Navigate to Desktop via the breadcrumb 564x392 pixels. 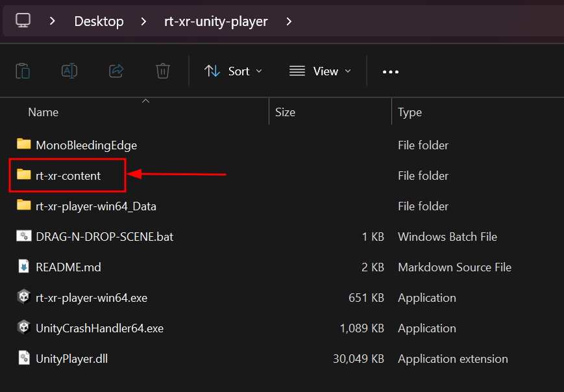99,20
